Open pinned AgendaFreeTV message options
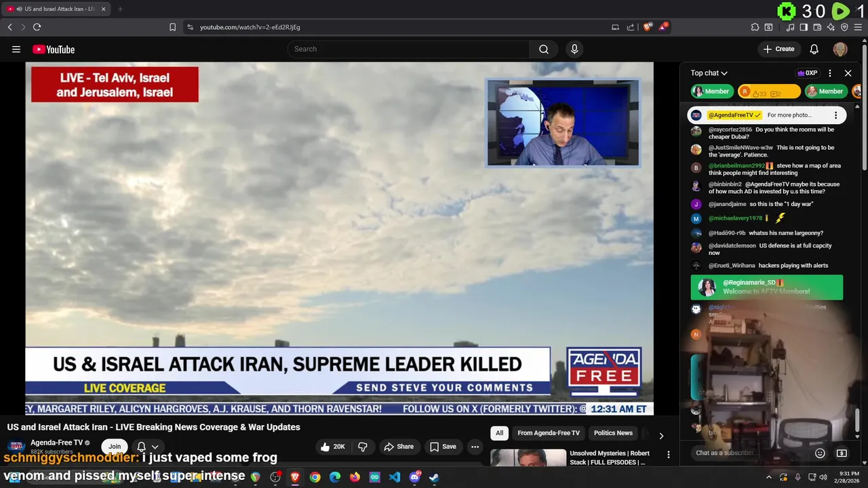 click(835, 115)
